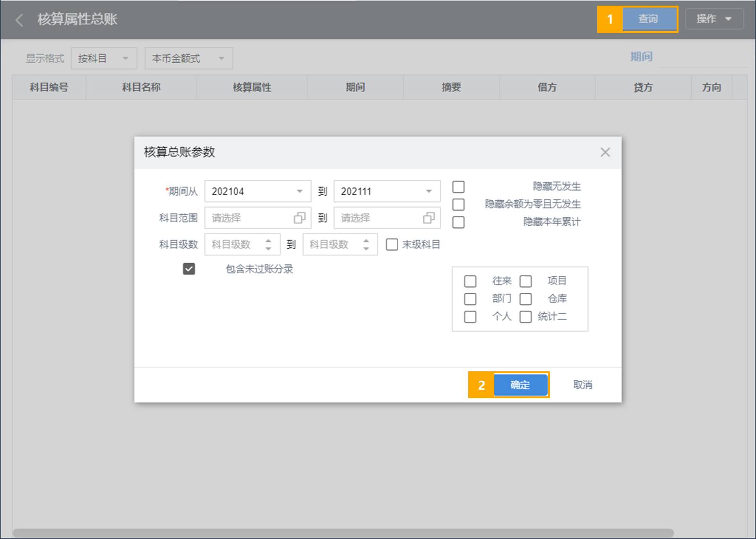Check the 个人 checkbox
The width and height of the screenshot is (756, 539).
470,317
